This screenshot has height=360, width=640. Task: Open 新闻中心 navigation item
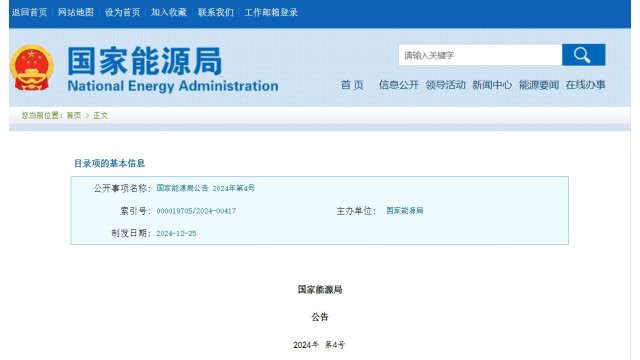(x=492, y=85)
